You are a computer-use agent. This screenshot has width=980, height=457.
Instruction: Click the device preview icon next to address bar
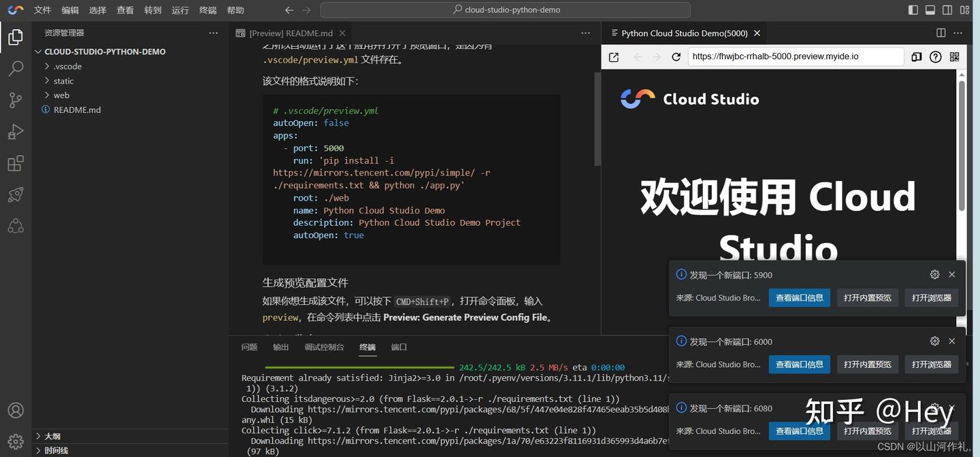[916, 56]
